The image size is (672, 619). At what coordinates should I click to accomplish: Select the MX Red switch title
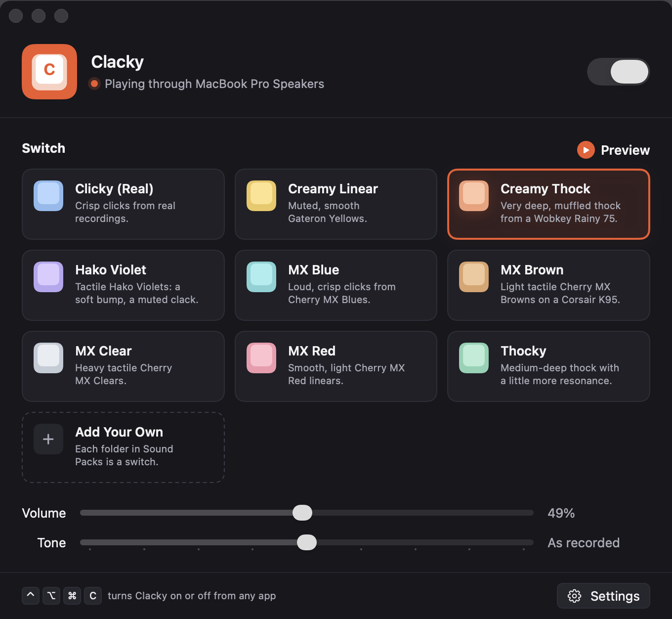tap(312, 351)
